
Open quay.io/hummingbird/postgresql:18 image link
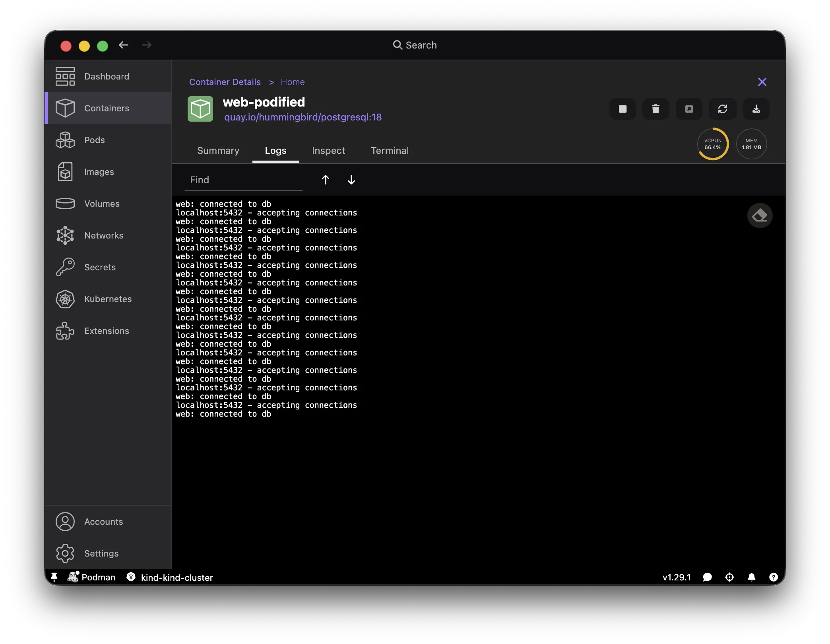click(303, 117)
